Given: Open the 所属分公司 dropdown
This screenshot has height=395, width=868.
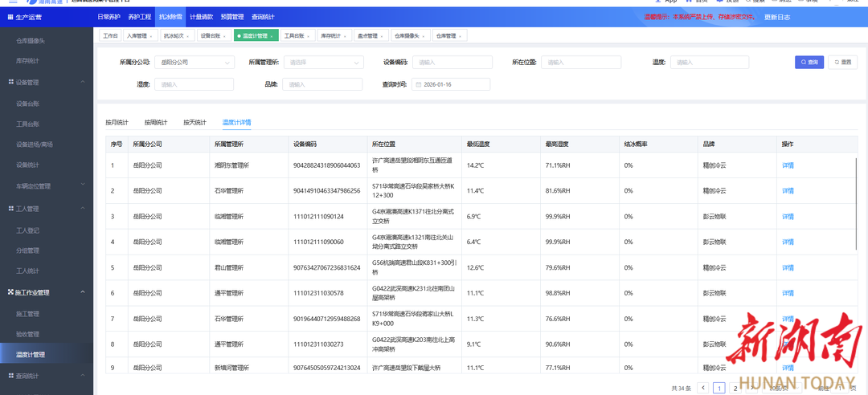Looking at the screenshot, I should [194, 62].
